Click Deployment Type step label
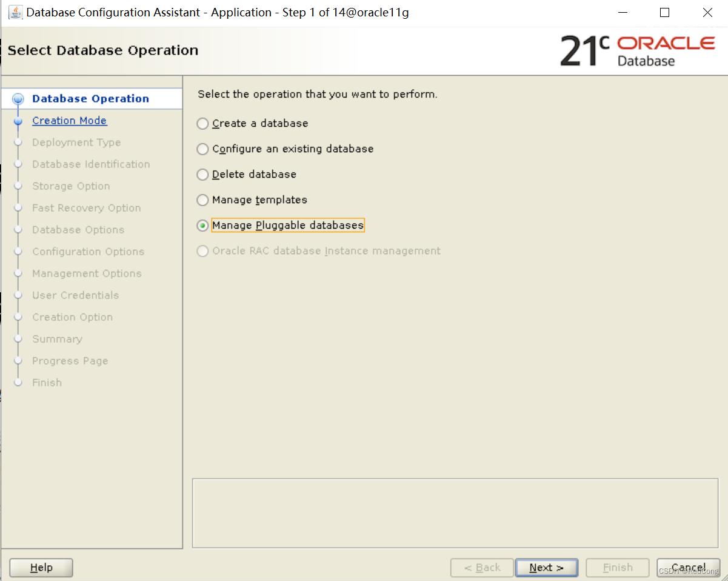This screenshot has height=581, width=728. tap(76, 143)
